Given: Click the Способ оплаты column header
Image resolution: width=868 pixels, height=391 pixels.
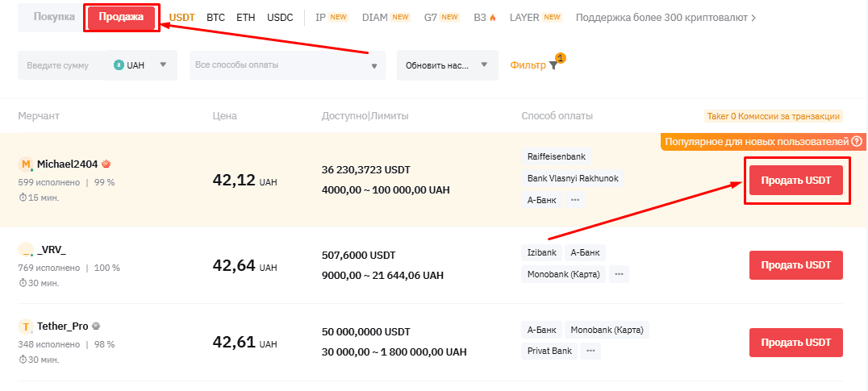Looking at the screenshot, I should tap(557, 116).
